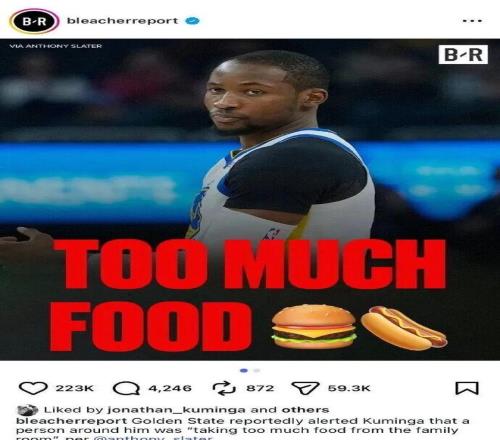
Task: Open Bleacher Report profile picture
Action: (35, 21)
